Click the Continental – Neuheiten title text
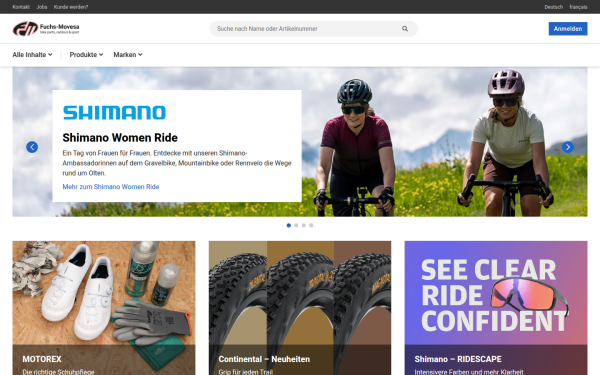 [x=264, y=359]
